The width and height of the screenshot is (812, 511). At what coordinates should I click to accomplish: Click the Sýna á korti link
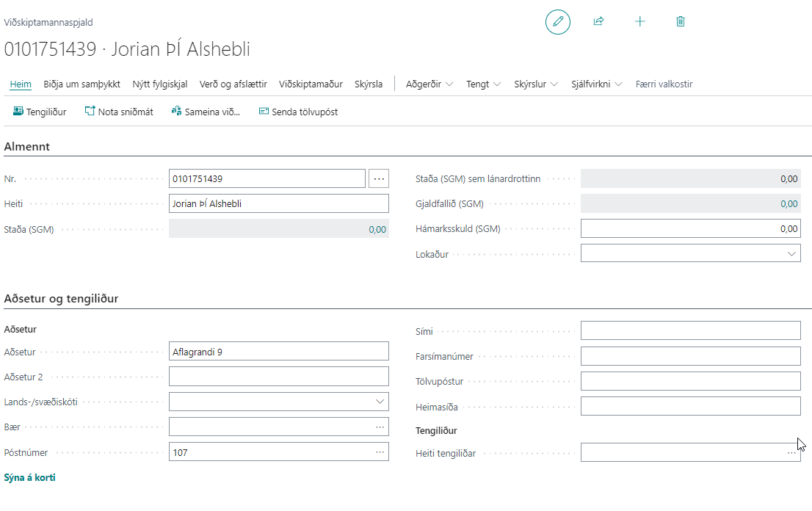29,477
